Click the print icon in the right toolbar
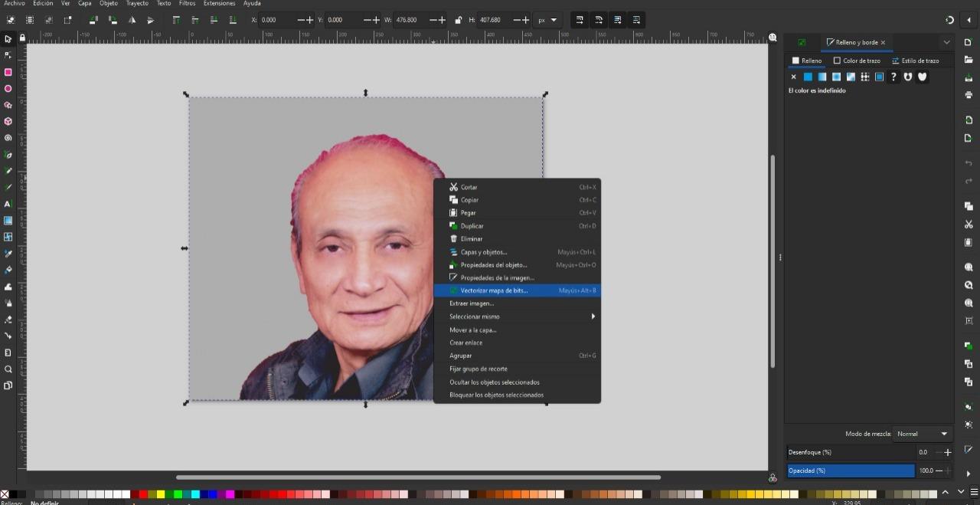Viewport: 980px width, 505px height. pyautogui.click(x=969, y=95)
